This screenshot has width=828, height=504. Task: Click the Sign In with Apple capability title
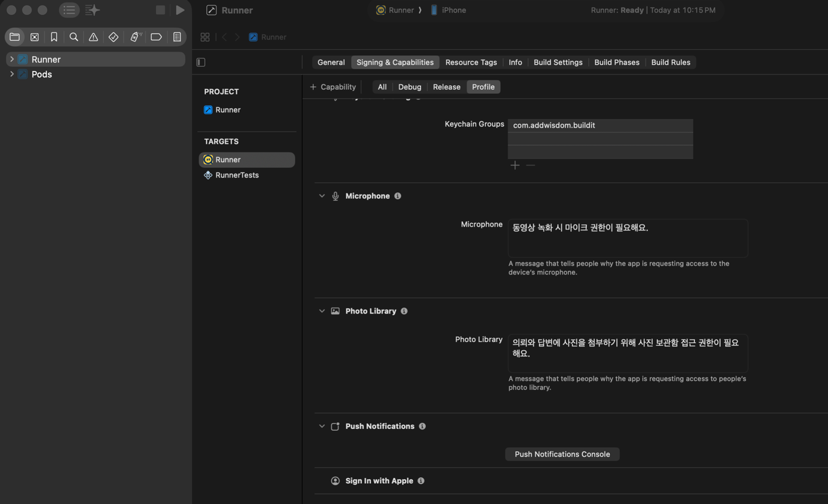pos(379,481)
